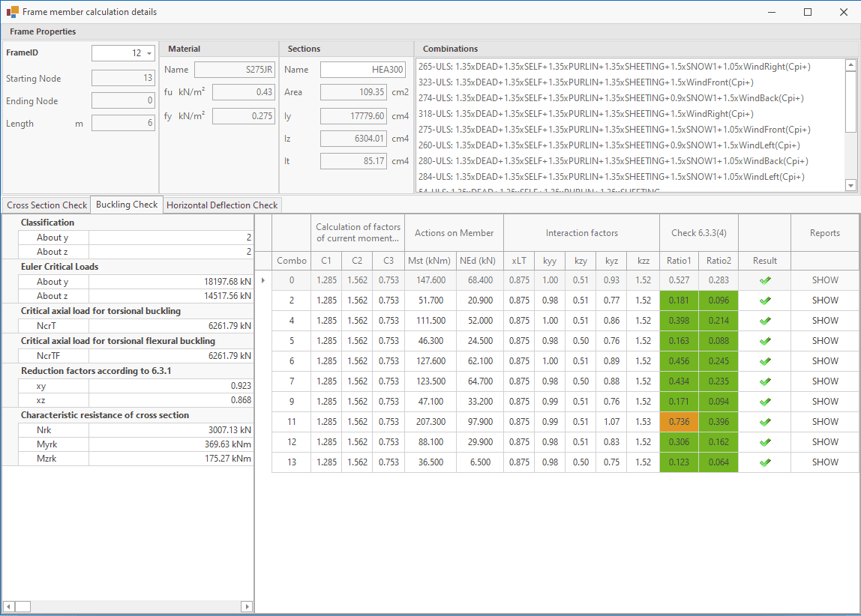Viewport: 861px width, 616px height.
Task: Open the FrameID dropdown
Action: pos(149,54)
